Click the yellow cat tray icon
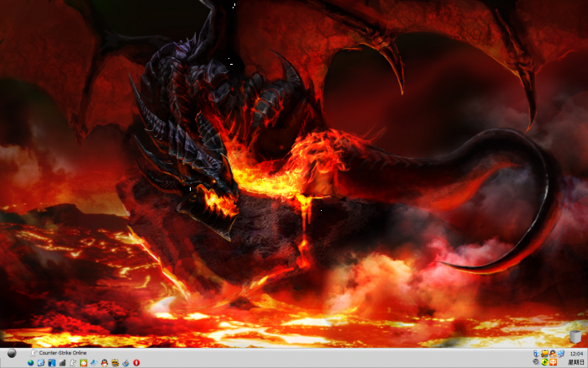The image size is (588, 368). [x=544, y=354]
